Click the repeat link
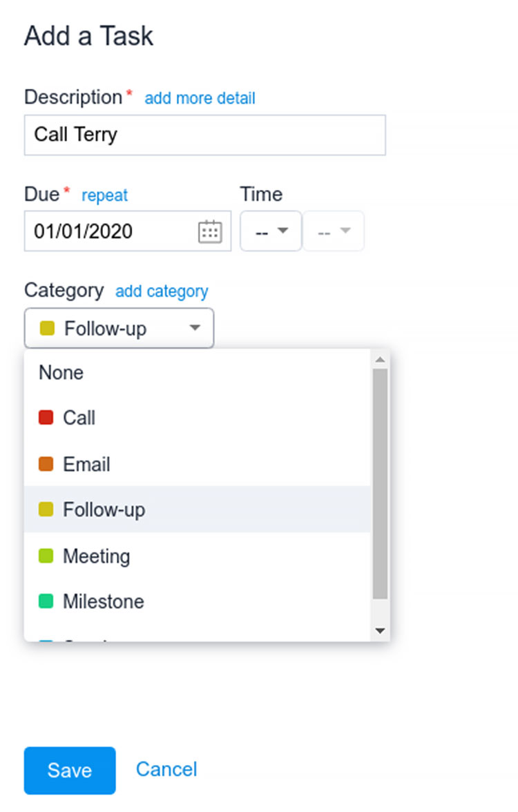The image size is (518, 812). 105,195
